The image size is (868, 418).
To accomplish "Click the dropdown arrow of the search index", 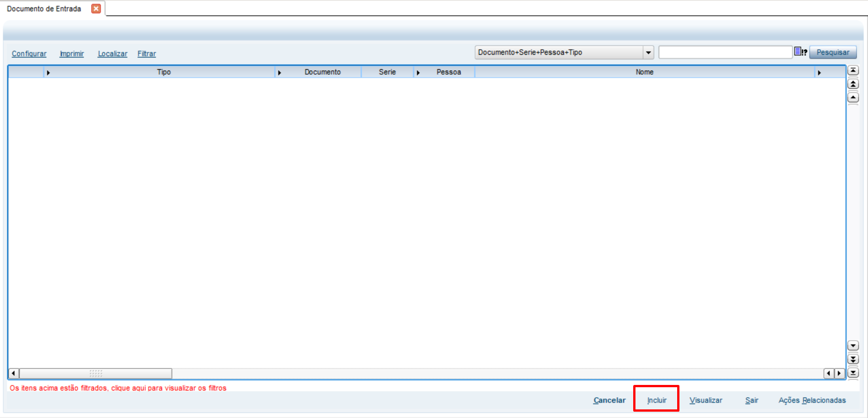I will pos(648,53).
